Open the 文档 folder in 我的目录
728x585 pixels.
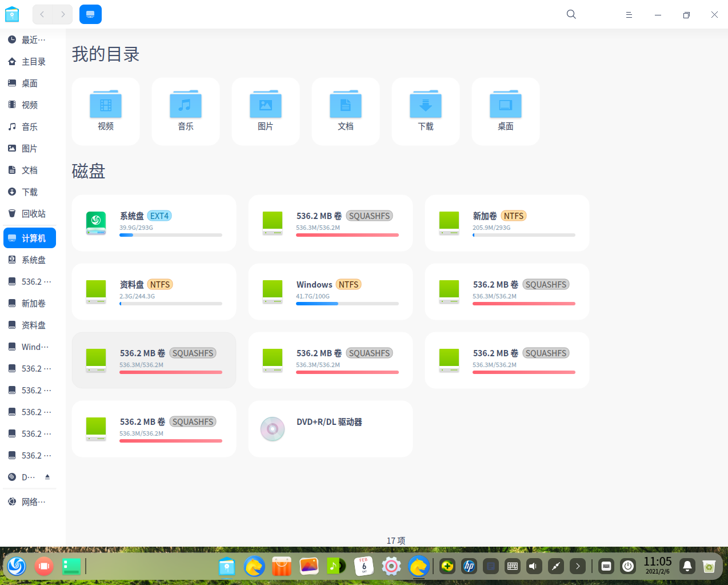tap(346, 112)
